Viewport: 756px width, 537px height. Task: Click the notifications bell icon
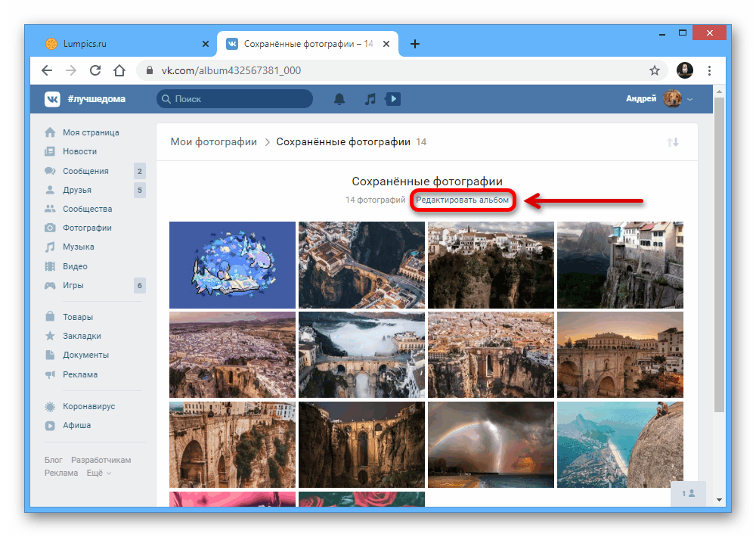pyautogui.click(x=339, y=99)
